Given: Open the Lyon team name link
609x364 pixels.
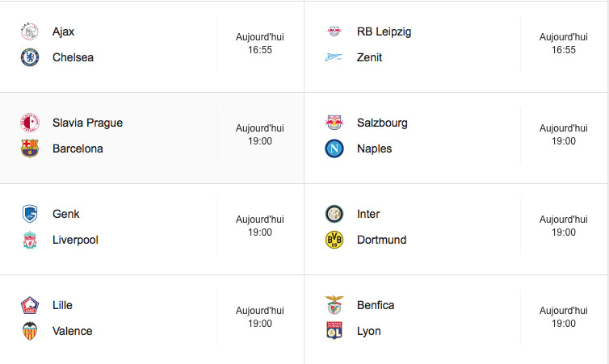Looking at the screenshot, I should tap(368, 331).
